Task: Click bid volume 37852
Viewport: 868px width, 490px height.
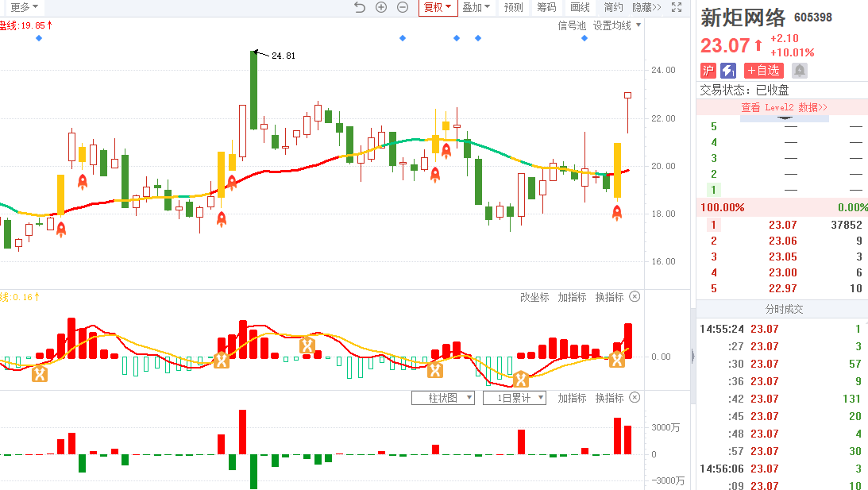Action: point(847,225)
